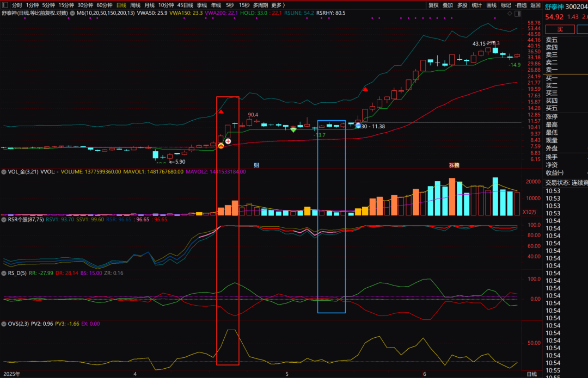Switch to 15分钟 period tab
The height and width of the screenshot is (378, 588).
click(x=66, y=5)
